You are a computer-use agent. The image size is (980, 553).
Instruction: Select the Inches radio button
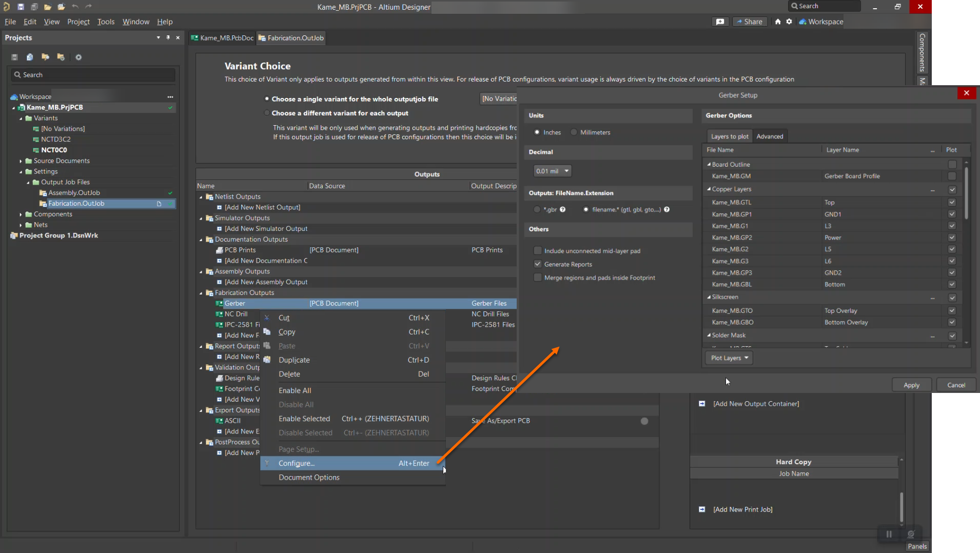537,132
